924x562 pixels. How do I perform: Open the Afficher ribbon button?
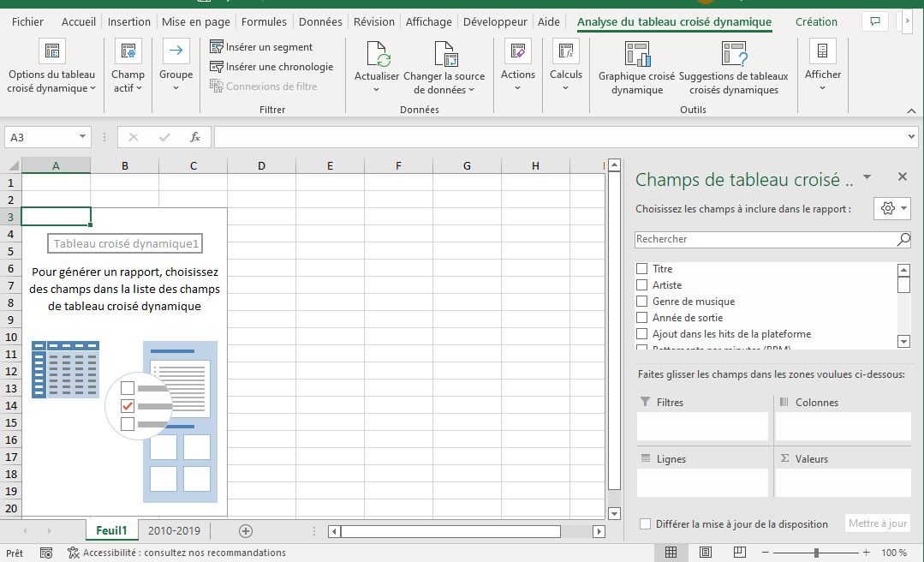coord(823,66)
